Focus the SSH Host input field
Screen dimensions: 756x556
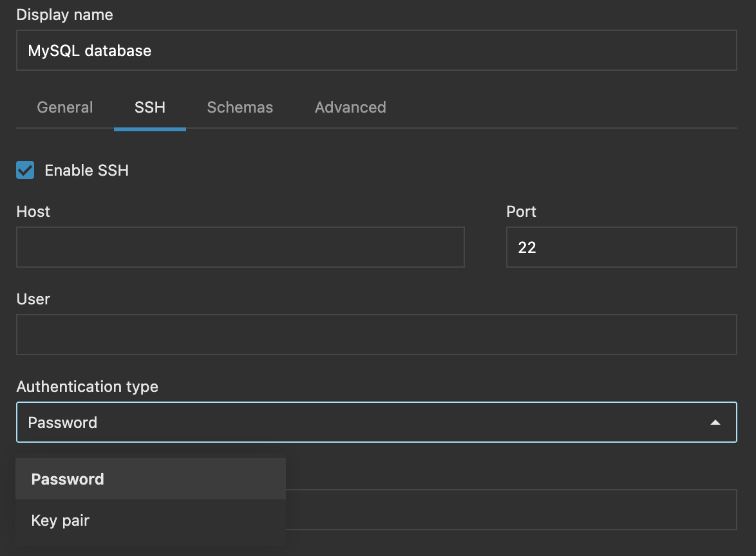tap(240, 247)
